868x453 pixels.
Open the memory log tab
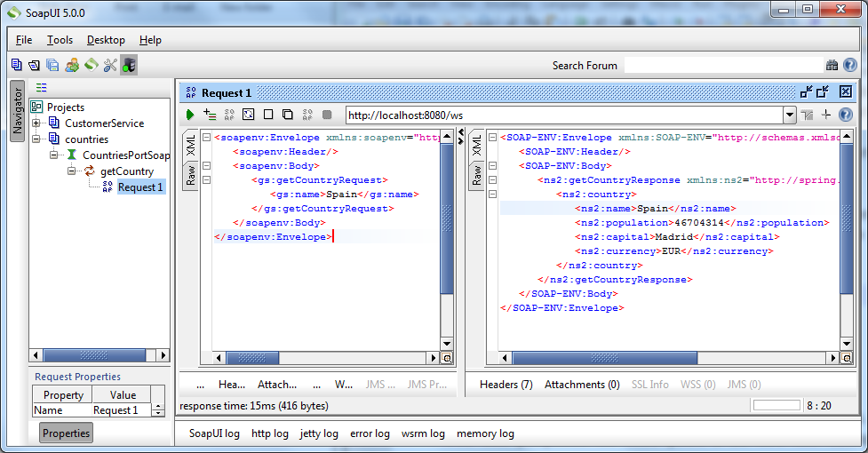click(485, 433)
